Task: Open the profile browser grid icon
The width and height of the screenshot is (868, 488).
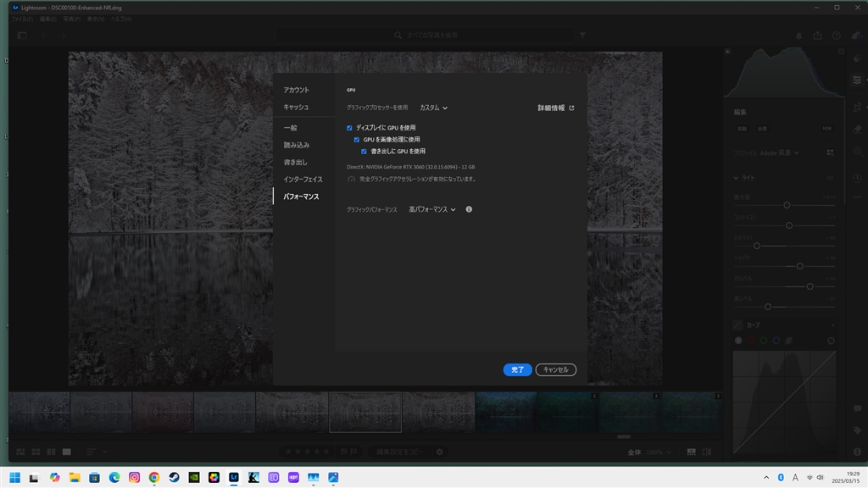Action: click(x=830, y=152)
